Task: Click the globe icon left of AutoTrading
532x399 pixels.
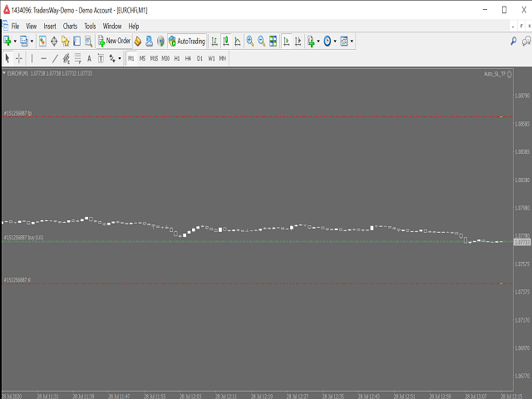Action: [160, 41]
